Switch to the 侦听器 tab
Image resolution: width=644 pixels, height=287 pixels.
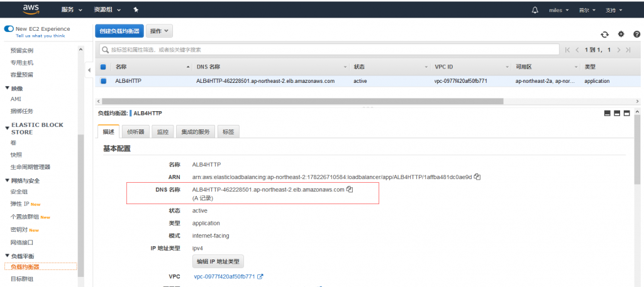(136, 132)
